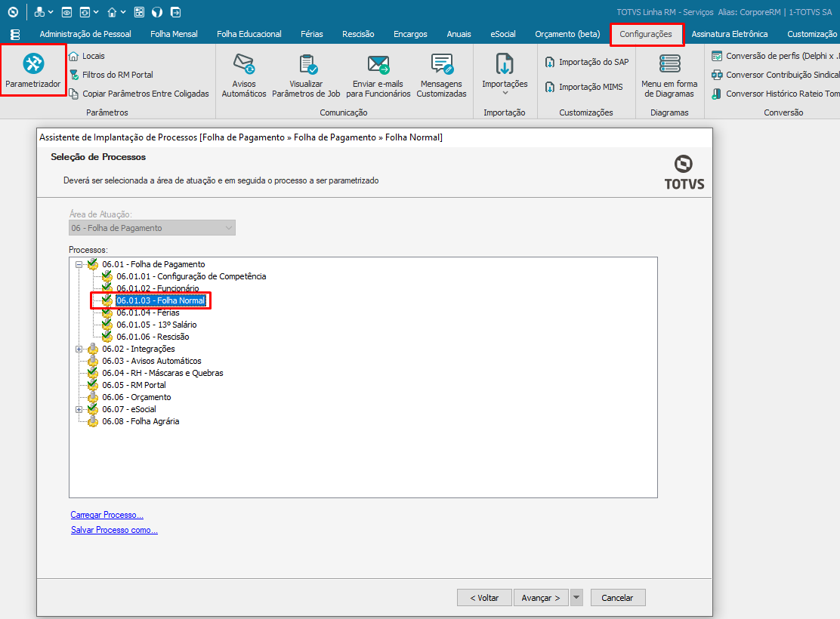Screen dimensions: 840x619
Task: Select 06.01.02 - Funcionário in the tree
Action: click(x=157, y=288)
